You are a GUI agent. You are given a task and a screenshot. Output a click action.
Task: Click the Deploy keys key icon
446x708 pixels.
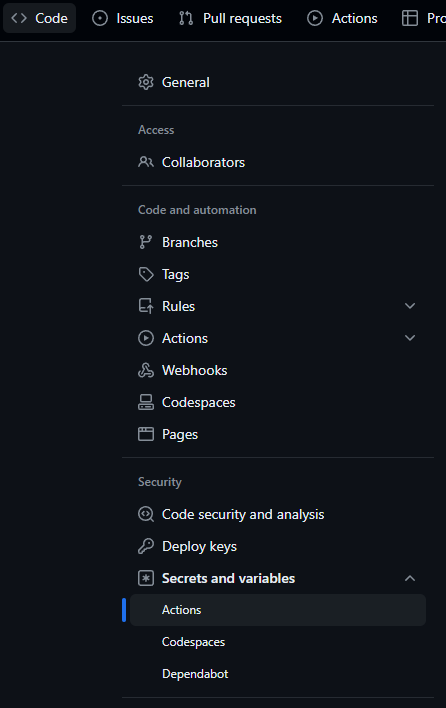(x=146, y=546)
